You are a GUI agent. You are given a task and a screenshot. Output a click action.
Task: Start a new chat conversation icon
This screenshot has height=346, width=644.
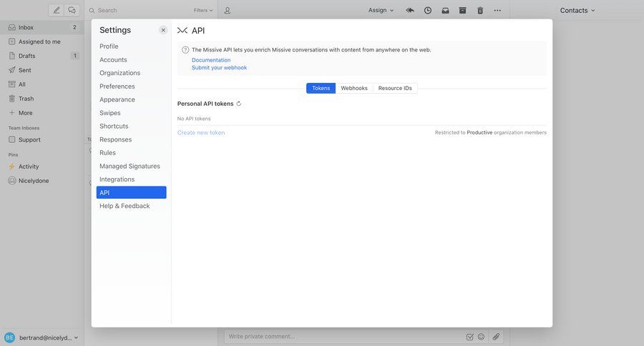point(72,10)
